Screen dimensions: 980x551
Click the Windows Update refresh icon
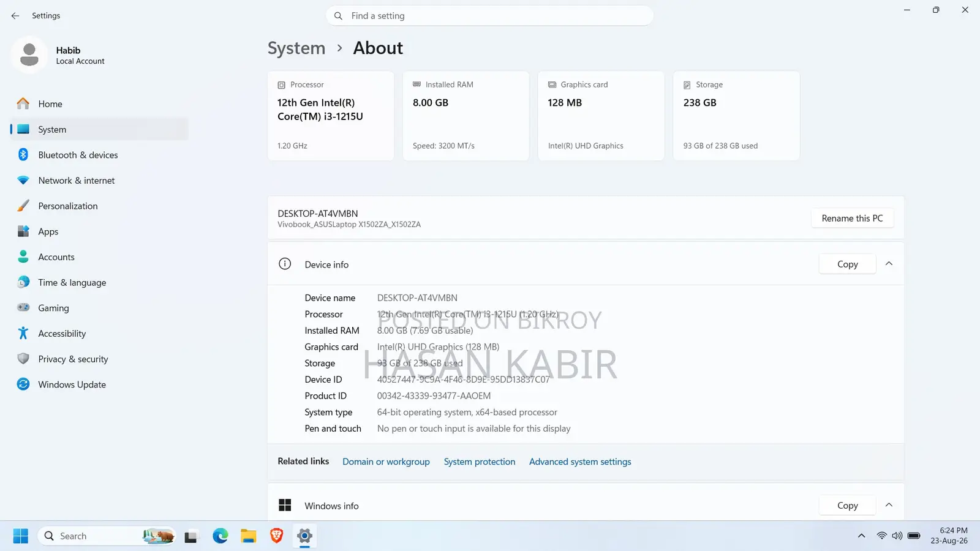[x=23, y=384]
